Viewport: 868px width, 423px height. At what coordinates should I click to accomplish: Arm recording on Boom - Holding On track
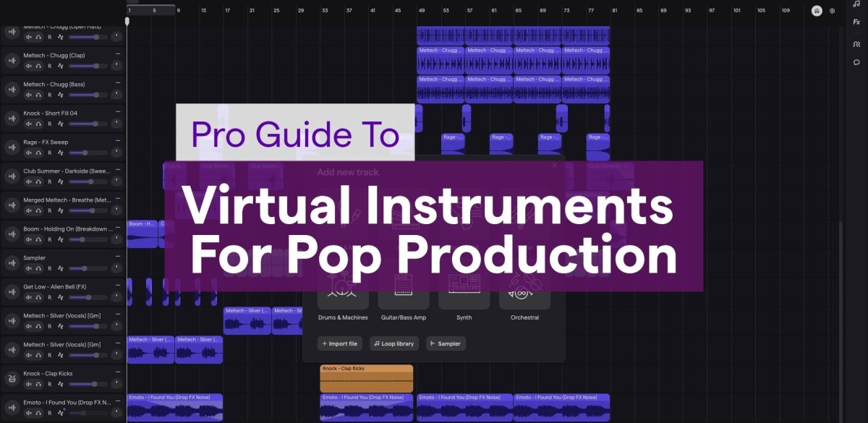pos(49,239)
